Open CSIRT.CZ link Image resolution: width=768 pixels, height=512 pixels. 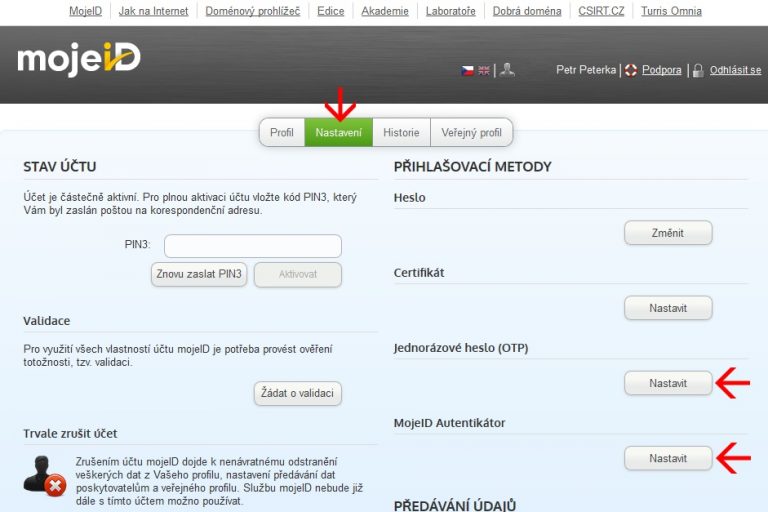tap(601, 11)
